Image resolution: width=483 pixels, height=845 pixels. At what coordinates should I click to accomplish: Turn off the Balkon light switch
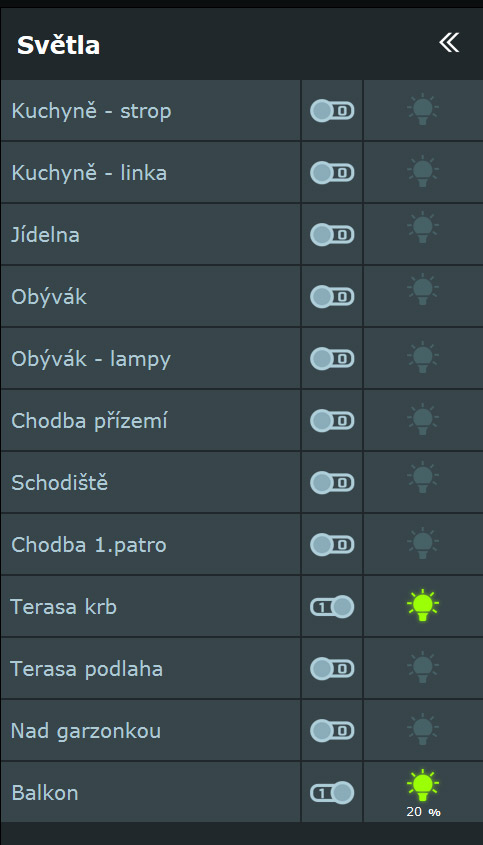[332, 793]
